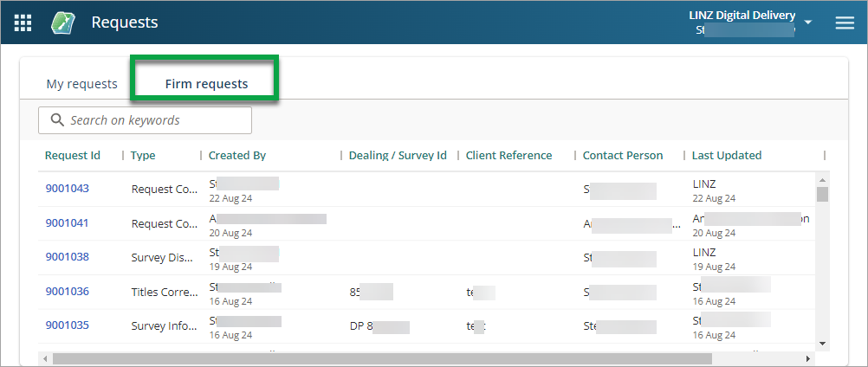The image size is (868, 367).
Task: Expand the LINZ Digital Delivery account dropdown
Action: point(807,23)
